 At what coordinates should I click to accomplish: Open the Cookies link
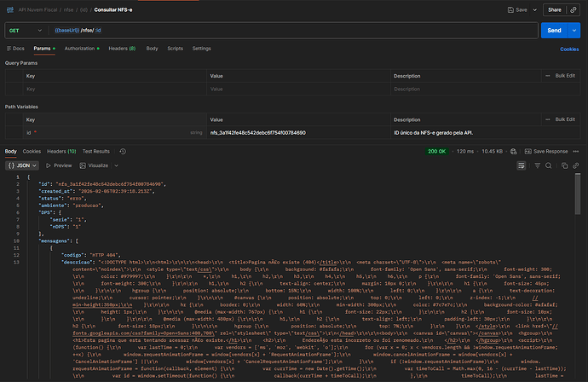coord(568,49)
